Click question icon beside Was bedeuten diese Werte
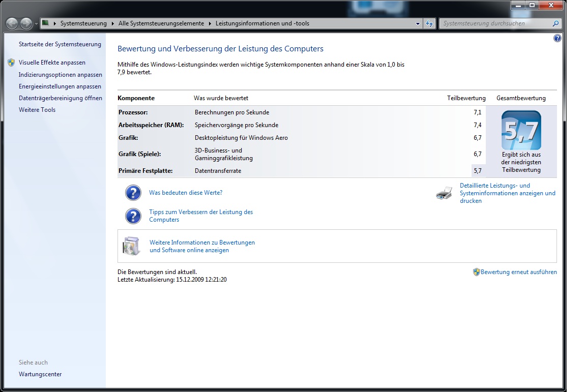586x392 pixels. coord(133,193)
